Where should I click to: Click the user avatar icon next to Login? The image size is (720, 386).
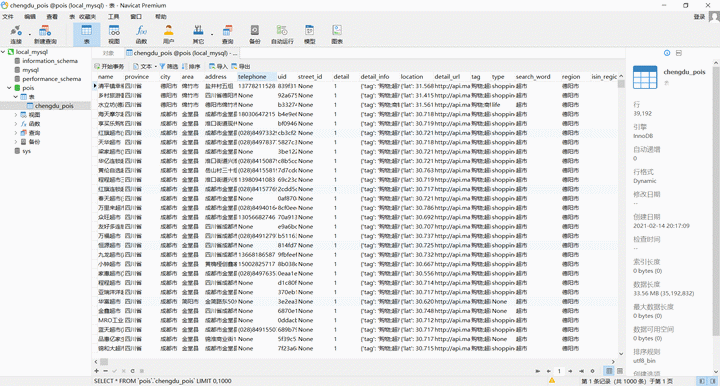(714, 17)
